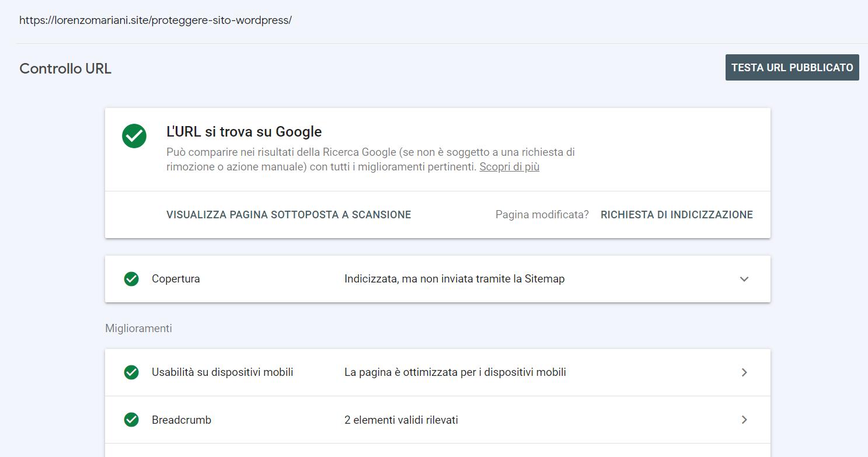This screenshot has height=457, width=868.
Task: Click the green check icon beside Breadcrumb
Action: click(132, 420)
